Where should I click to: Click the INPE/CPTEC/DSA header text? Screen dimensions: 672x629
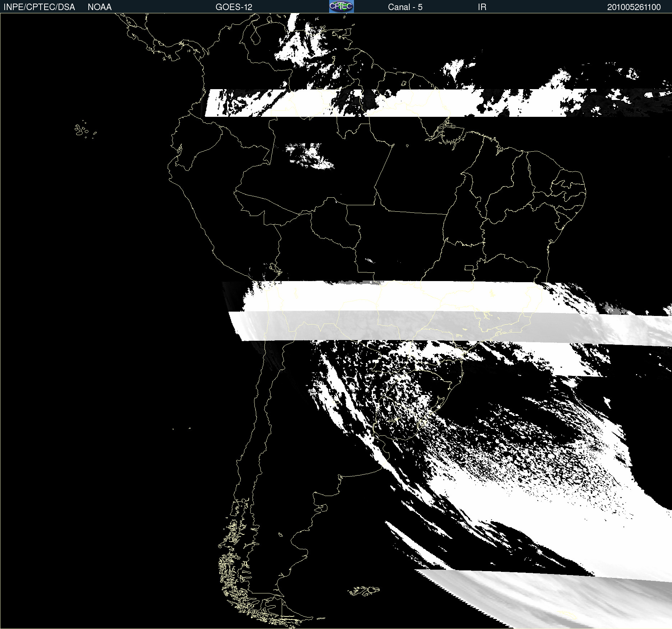pyautogui.click(x=39, y=7)
